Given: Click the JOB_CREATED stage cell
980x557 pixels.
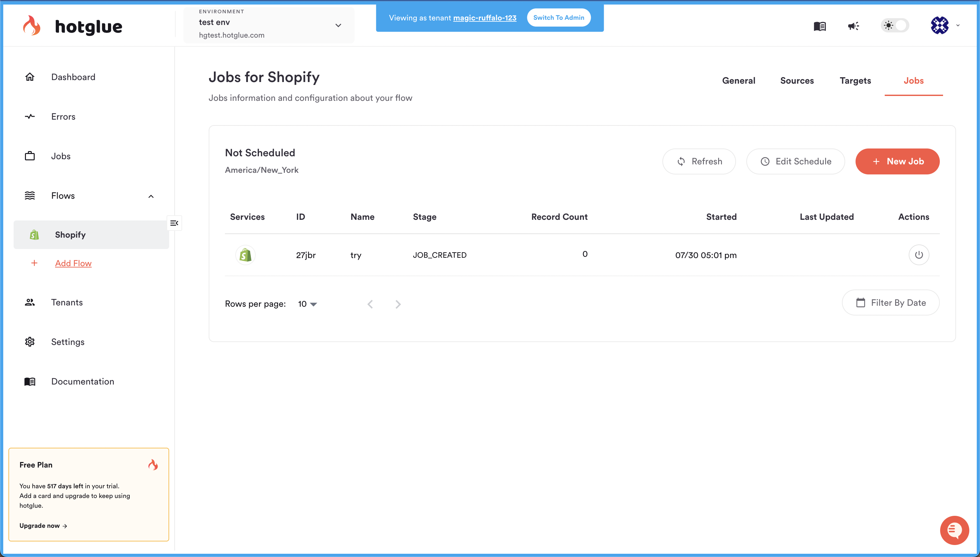Looking at the screenshot, I should click(440, 255).
